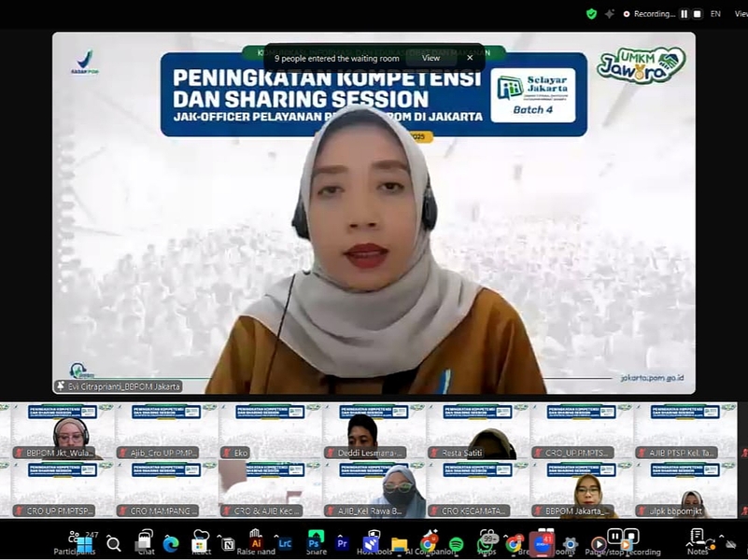Launch Microsoft Edge from taskbar

coord(171,544)
